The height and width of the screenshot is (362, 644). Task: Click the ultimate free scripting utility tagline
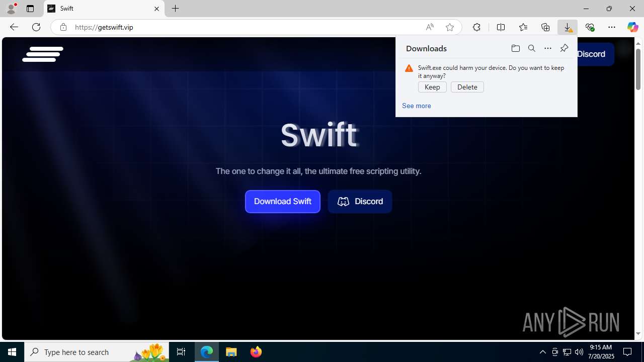[318, 171]
